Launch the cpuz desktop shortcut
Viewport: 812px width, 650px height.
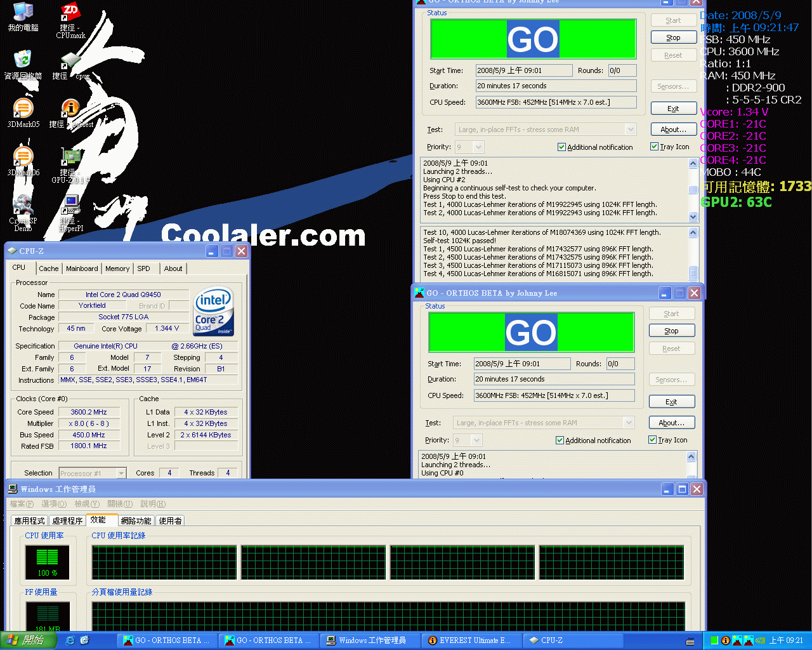coord(70,65)
